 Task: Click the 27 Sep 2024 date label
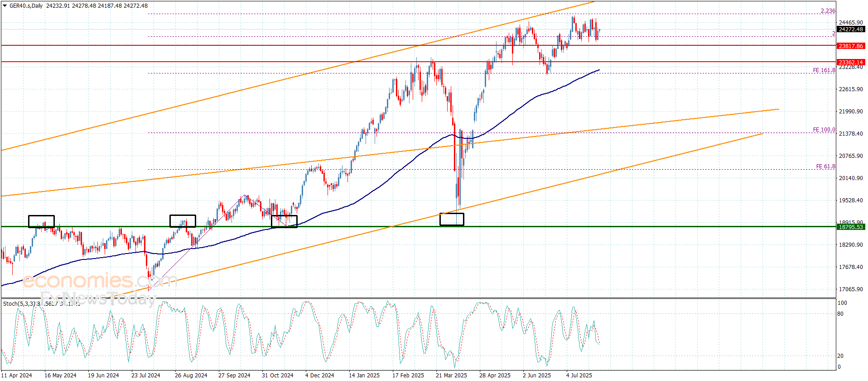pos(234,375)
